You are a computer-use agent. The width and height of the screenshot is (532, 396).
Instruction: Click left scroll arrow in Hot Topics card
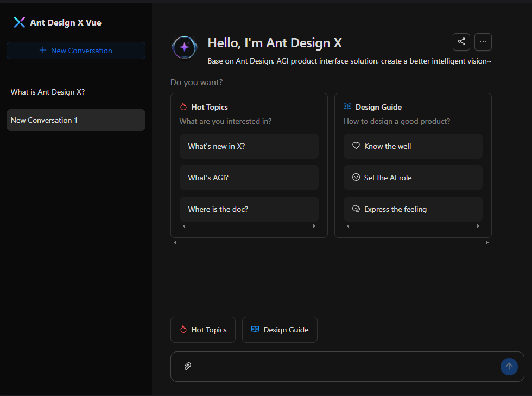coord(184,226)
